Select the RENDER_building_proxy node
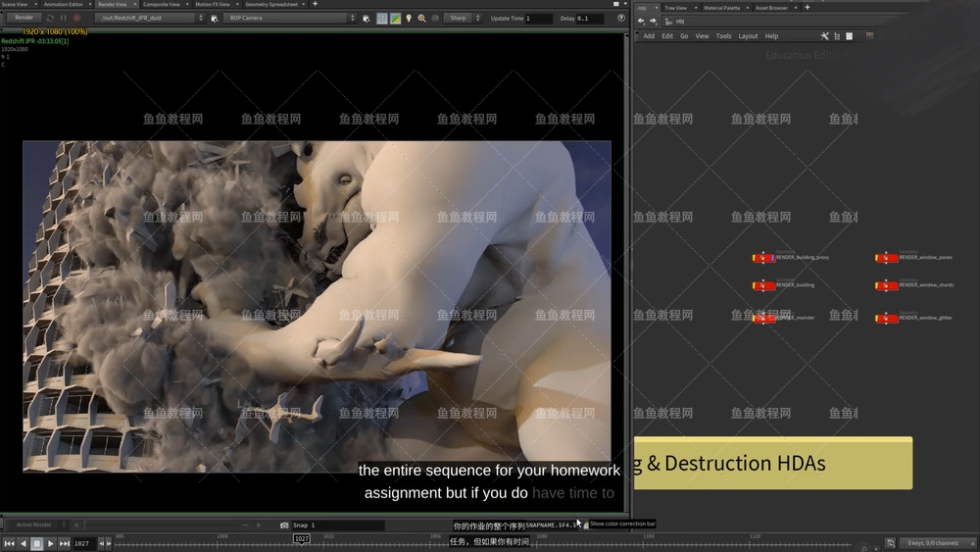Image resolution: width=980 pixels, height=552 pixels. pyautogui.click(x=763, y=258)
